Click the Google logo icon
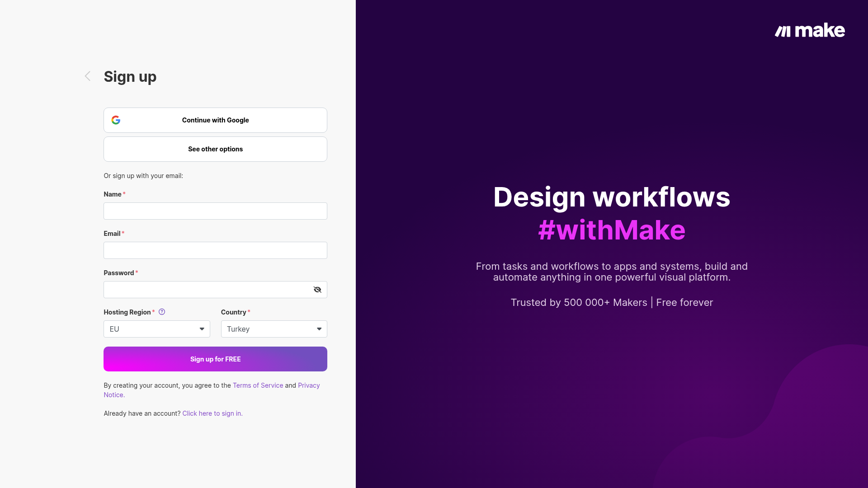 (116, 120)
